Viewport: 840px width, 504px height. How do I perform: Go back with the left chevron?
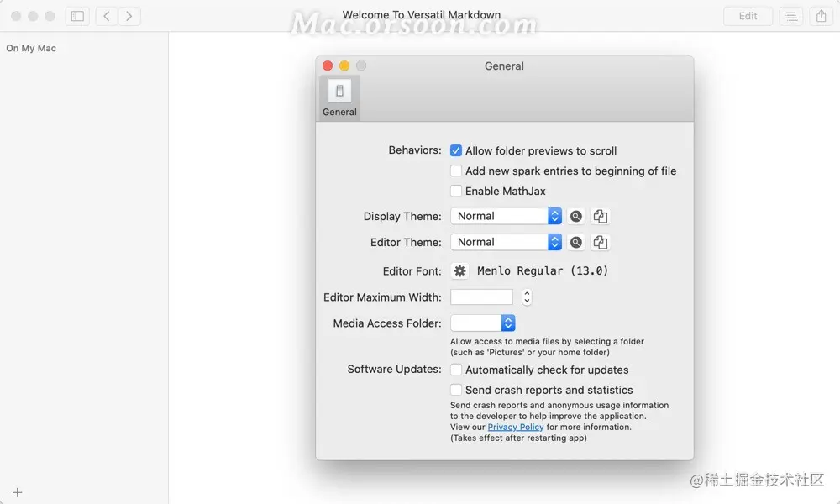[x=107, y=16]
